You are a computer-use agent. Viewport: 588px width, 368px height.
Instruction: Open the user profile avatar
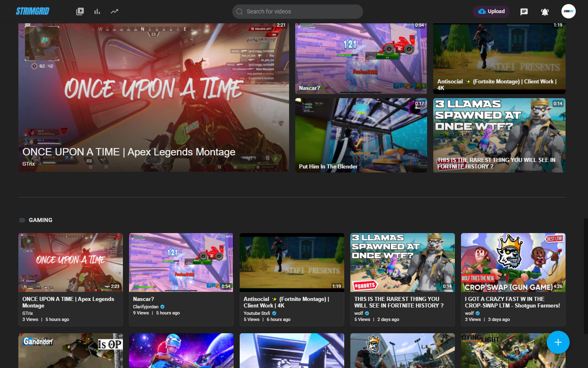pos(568,11)
